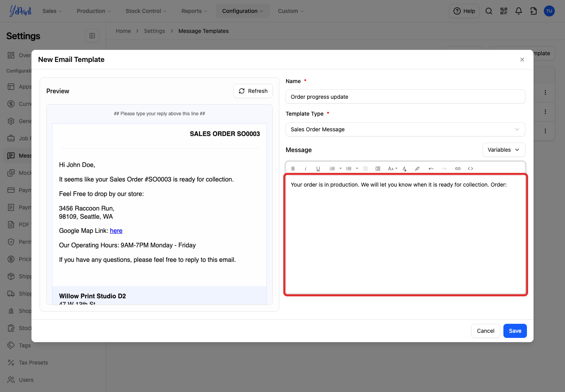Cancel the new email template
The height and width of the screenshot is (392, 565).
click(x=486, y=331)
